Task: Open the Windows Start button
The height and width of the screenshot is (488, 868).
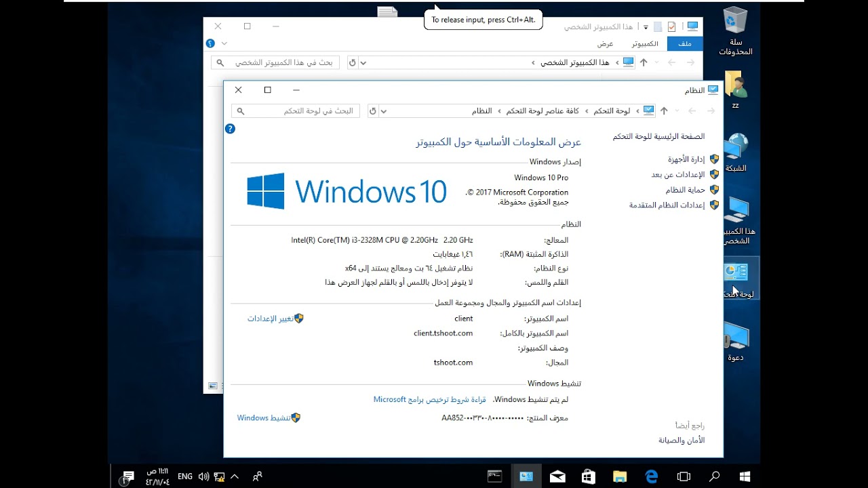Action: (744, 476)
